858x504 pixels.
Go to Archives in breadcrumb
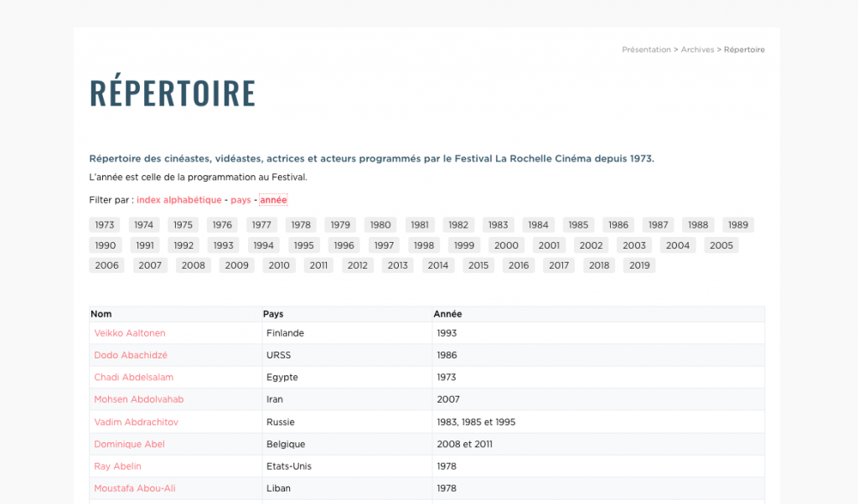(x=697, y=50)
